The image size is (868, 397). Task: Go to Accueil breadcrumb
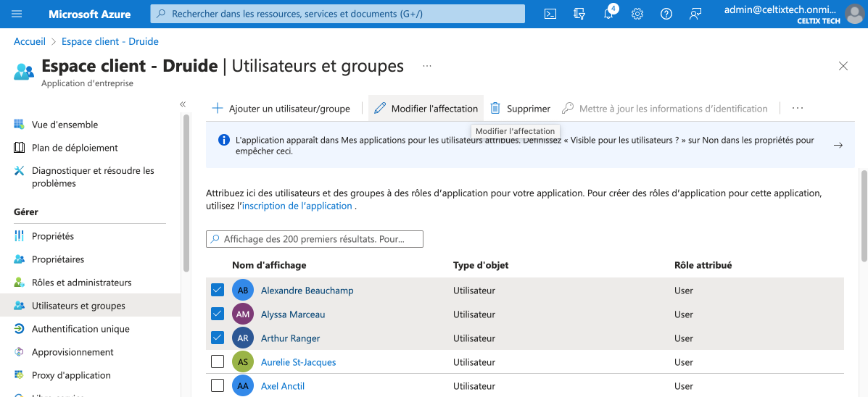30,41
